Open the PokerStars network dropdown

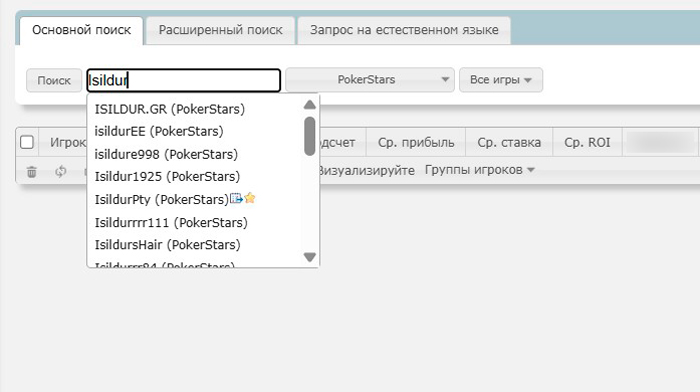[x=370, y=80]
